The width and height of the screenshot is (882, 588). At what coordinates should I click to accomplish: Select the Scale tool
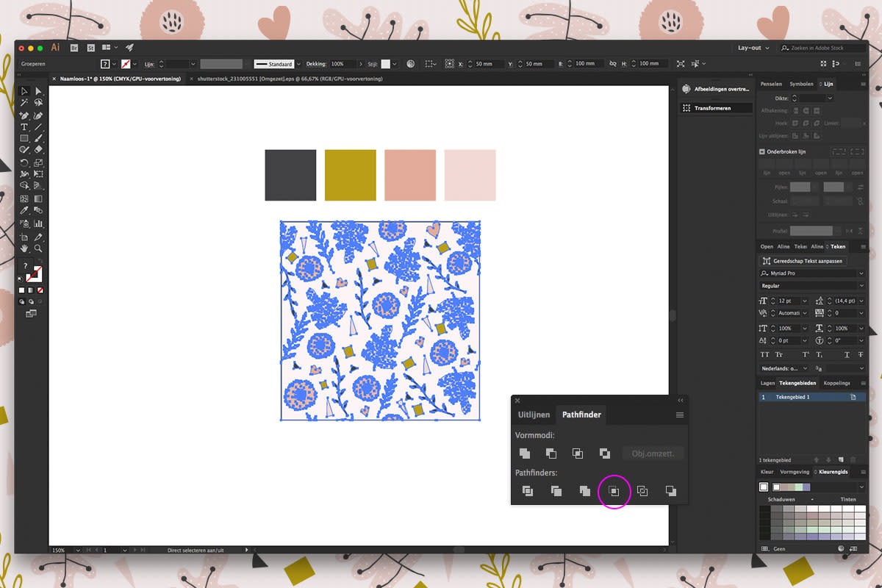point(38,162)
